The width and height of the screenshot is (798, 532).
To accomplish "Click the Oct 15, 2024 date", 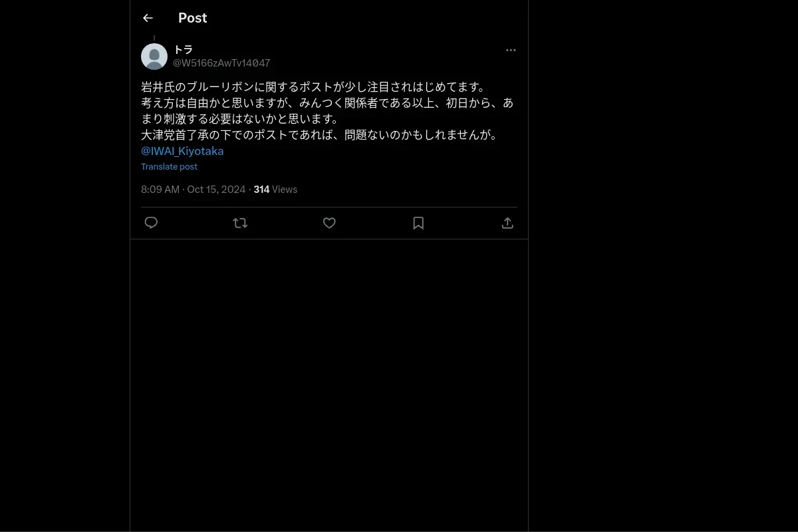I will pyautogui.click(x=216, y=190).
